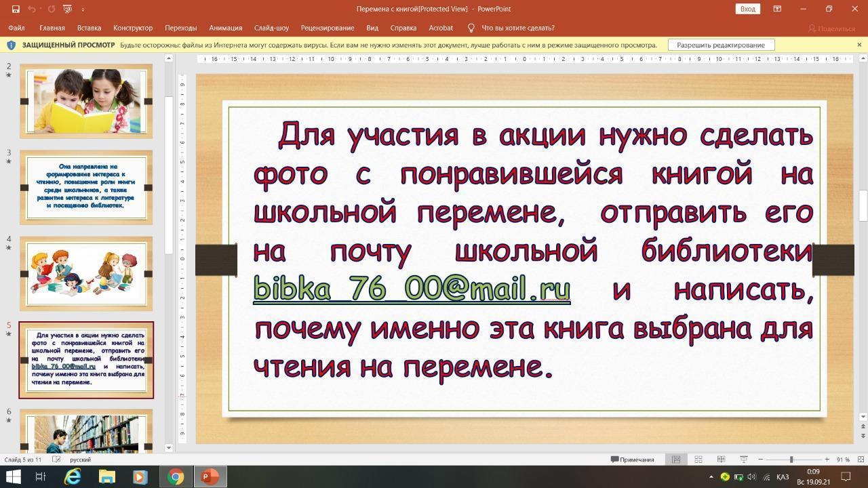Click the zoom slider handle
The width and height of the screenshot is (868, 488).
pyautogui.click(x=791, y=460)
